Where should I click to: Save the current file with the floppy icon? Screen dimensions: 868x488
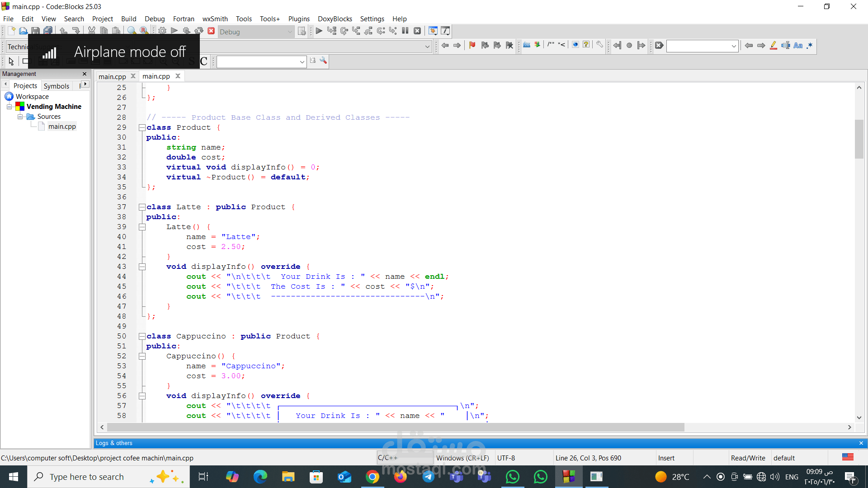[x=35, y=31]
